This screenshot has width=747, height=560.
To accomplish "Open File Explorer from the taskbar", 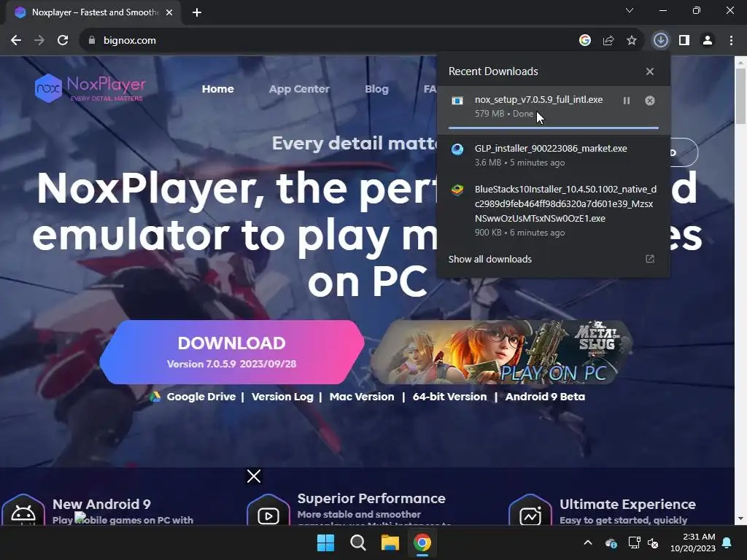I will [x=390, y=542].
